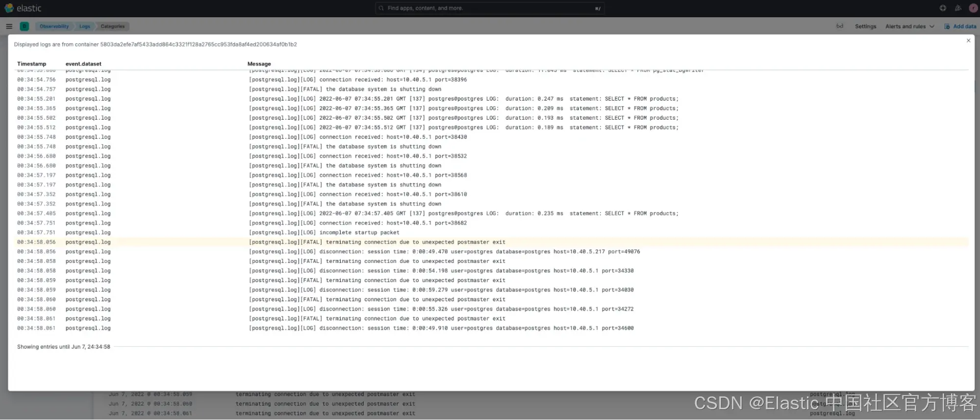Open the user account avatar

pyautogui.click(x=973, y=8)
